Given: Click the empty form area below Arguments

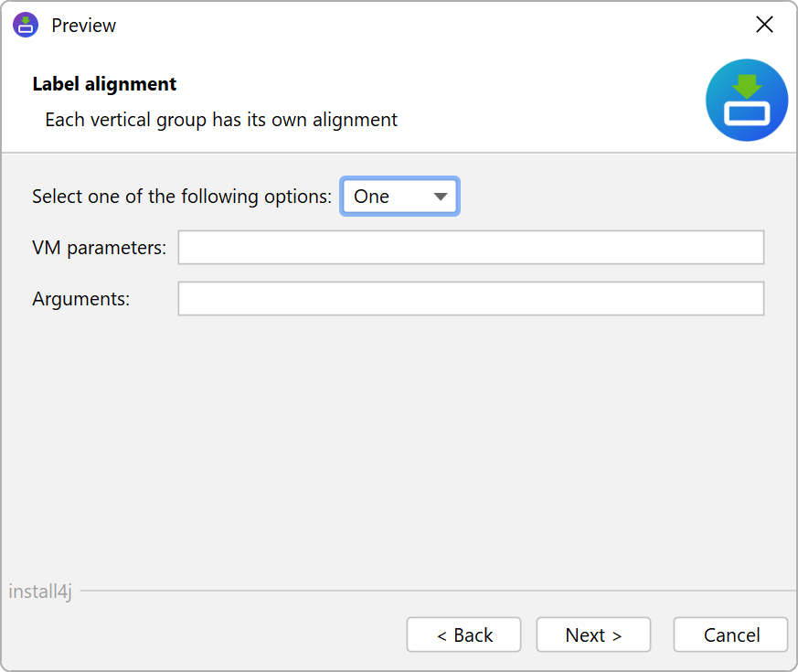Looking at the screenshot, I should (x=398, y=439).
